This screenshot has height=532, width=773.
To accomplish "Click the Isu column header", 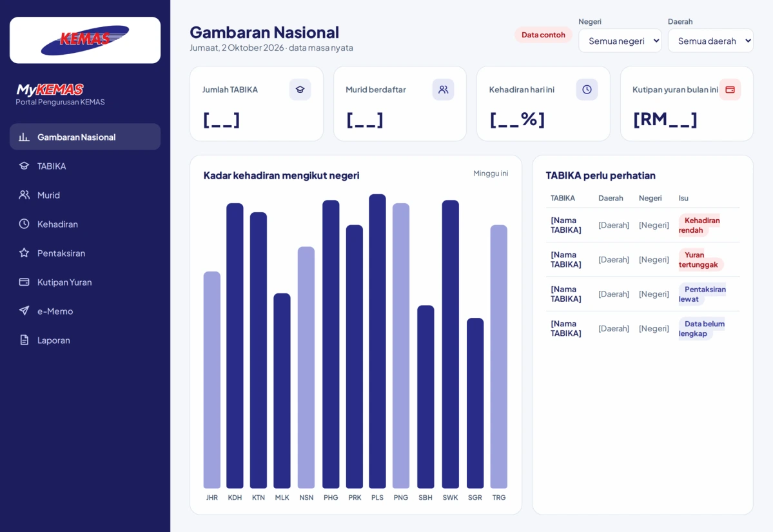I will 683,198.
